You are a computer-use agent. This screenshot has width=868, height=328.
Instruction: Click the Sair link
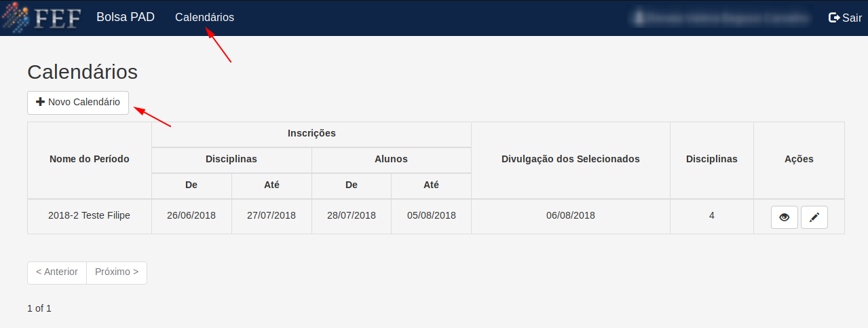(x=845, y=18)
